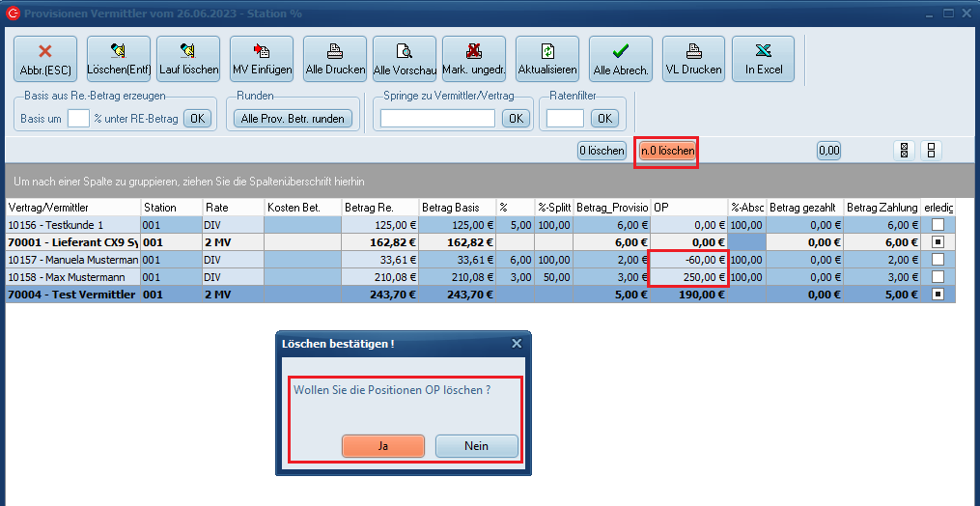
Task: Toggle erledigt checkbox for Test Vermittler row
Action: coord(938,295)
